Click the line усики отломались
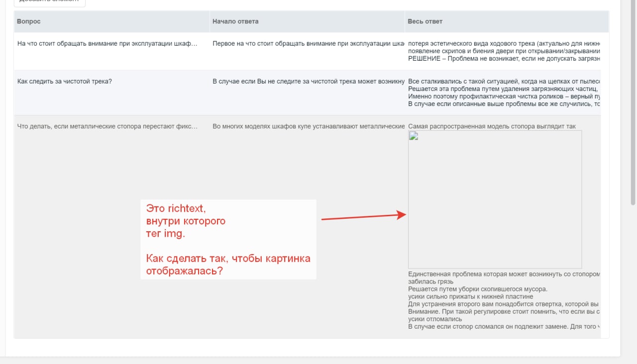 (435, 319)
